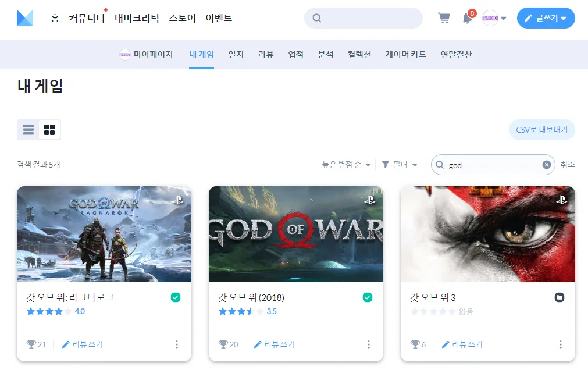Open God of War 2018 cover thumbnail
Image resolution: width=588 pixels, height=373 pixels.
296,234
